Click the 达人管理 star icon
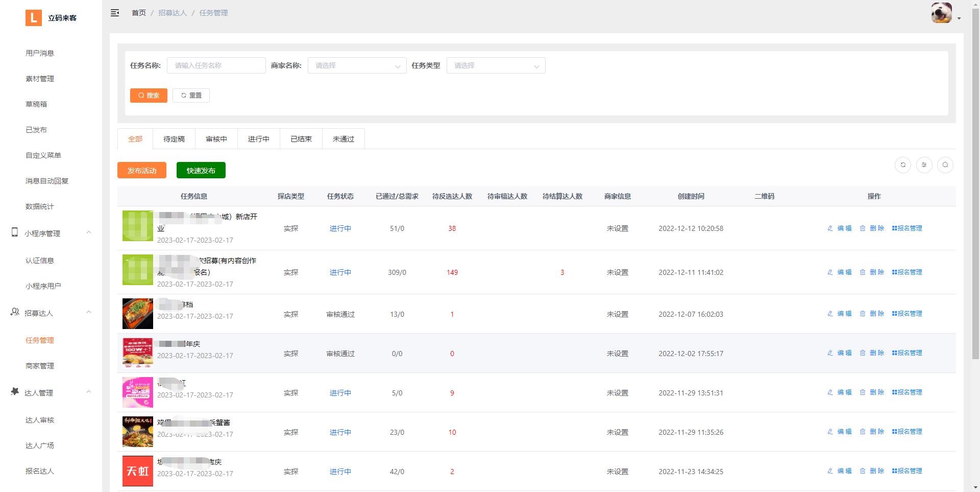The height and width of the screenshot is (492, 980). (x=15, y=392)
